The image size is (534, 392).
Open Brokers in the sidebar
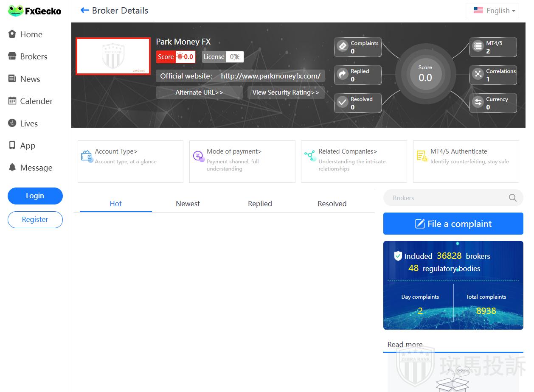point(34,56)
